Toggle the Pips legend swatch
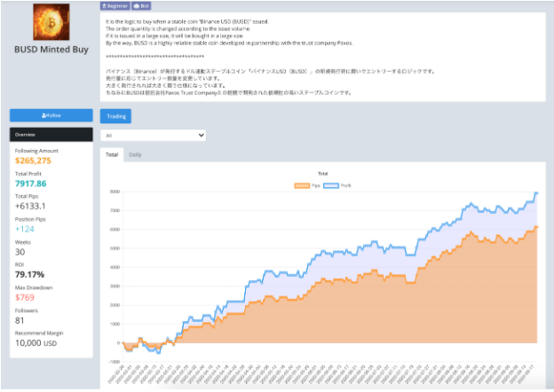 [302, 185]
